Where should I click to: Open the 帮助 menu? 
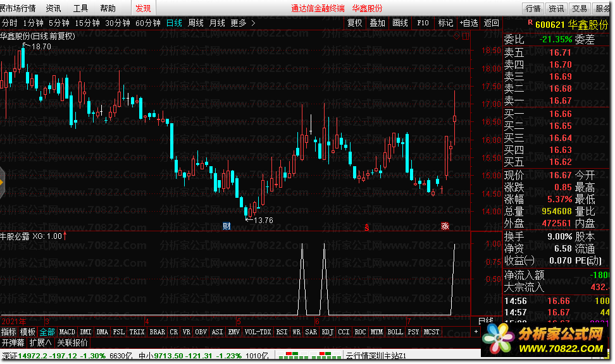108,8
